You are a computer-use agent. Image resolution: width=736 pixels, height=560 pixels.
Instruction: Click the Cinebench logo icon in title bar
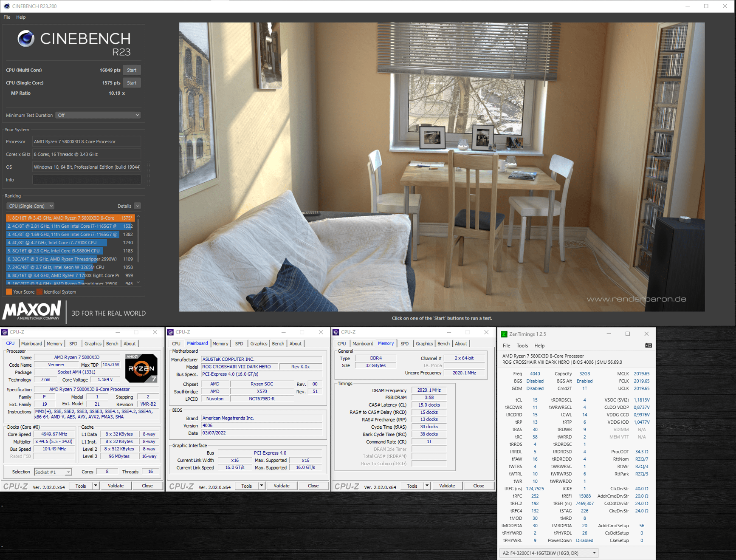(x=6, y=6)
